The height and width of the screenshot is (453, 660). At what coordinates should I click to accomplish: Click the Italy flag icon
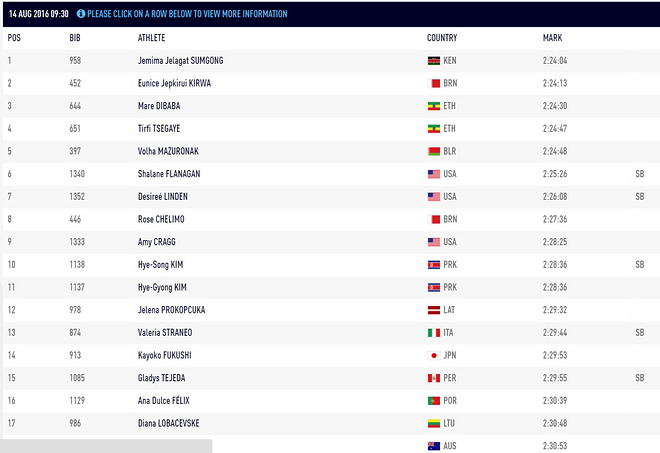point(433,332)
